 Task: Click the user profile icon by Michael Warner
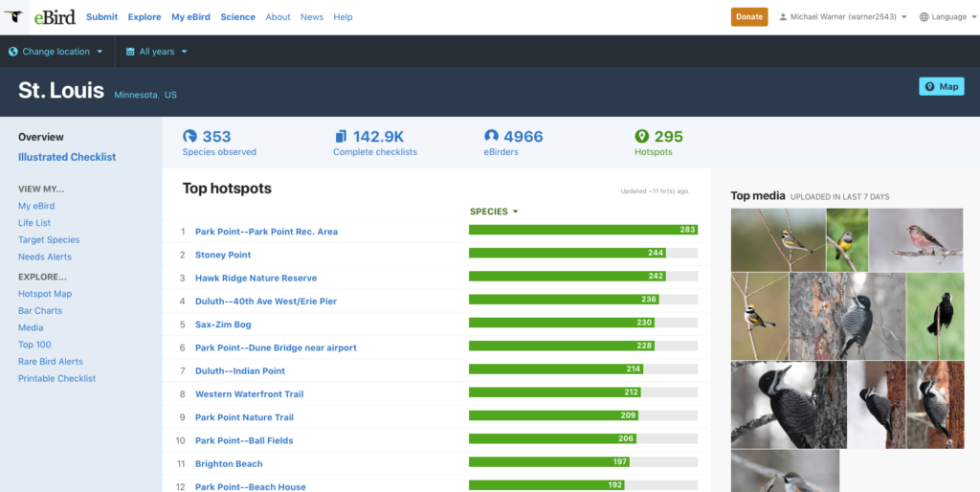tap(783, 17)
